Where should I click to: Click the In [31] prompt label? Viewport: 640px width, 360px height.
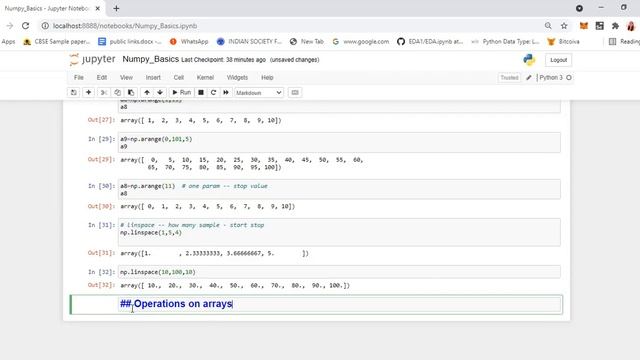(102, 225)
